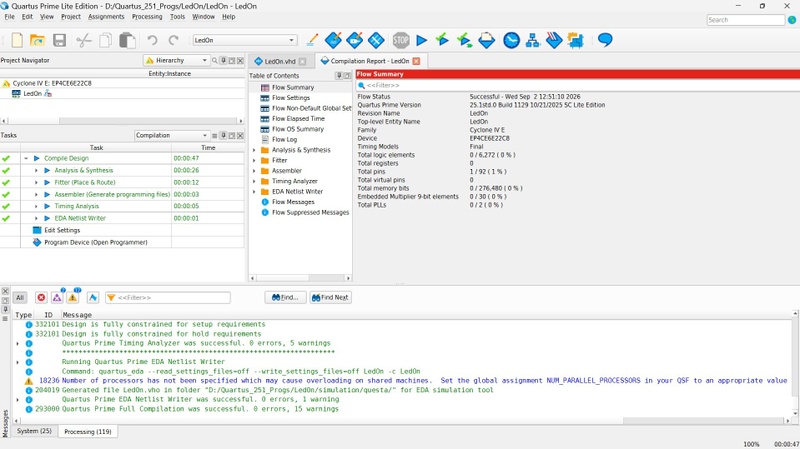Screen dimensions: 800x449
Task: Click the search icon in Project Navigator header
Action: (215, 61)
